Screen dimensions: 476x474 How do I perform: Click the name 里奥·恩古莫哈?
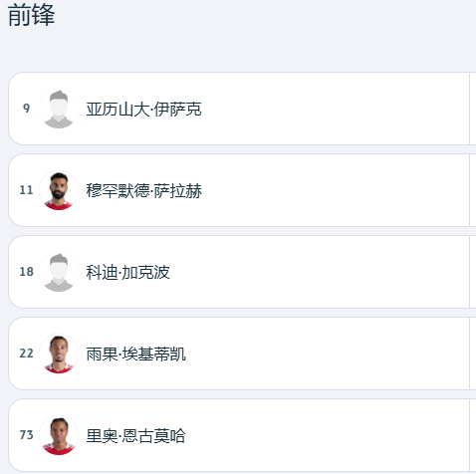coord(135,436)
